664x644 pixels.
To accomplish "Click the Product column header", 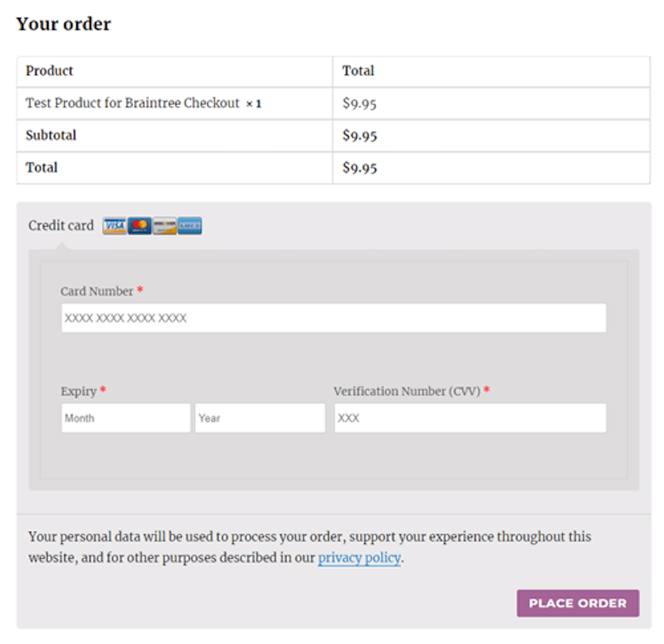I will point(50,71).
